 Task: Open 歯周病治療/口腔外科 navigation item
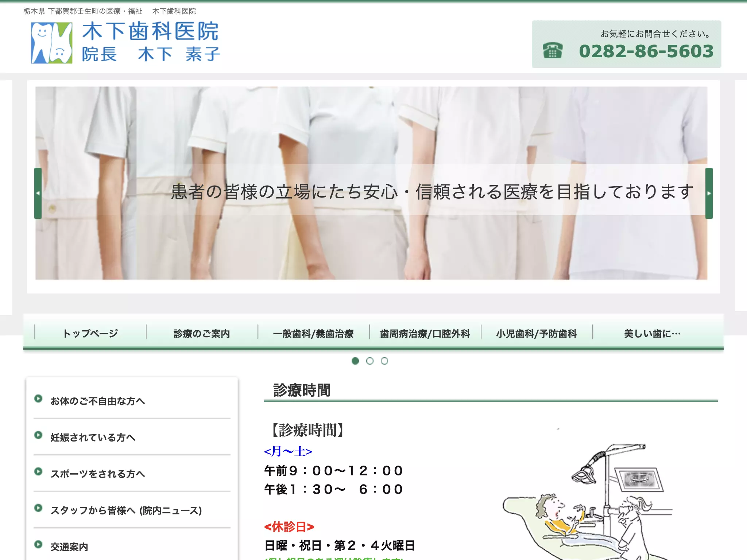coord(425,333)
